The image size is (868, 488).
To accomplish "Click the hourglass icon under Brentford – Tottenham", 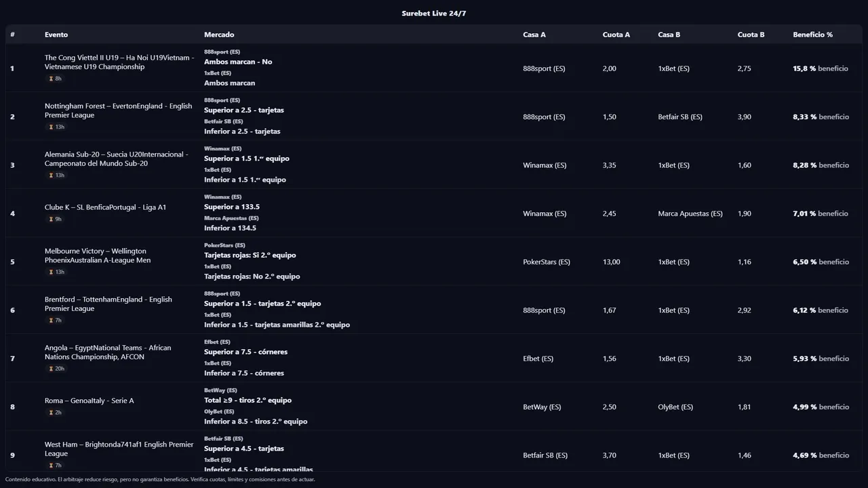I will (51, 321).
